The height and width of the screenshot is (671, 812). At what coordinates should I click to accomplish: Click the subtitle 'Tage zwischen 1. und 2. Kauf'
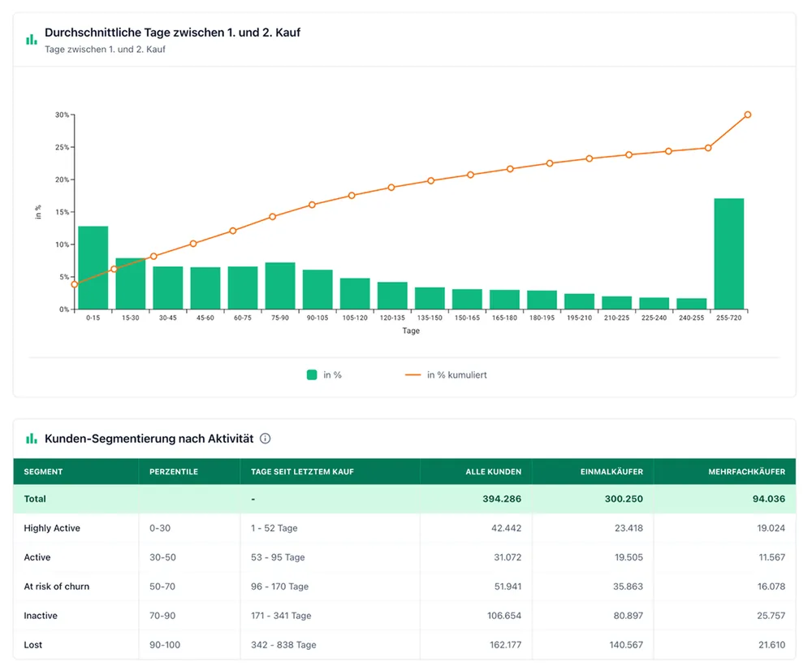[x=105, y=50]
